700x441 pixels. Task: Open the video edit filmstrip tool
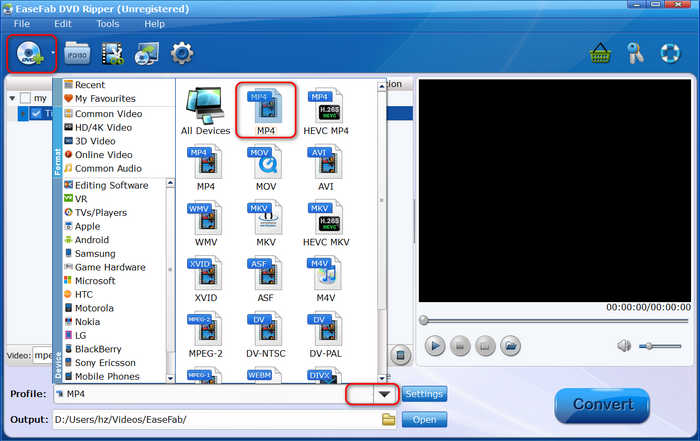(x=112, y=54)
